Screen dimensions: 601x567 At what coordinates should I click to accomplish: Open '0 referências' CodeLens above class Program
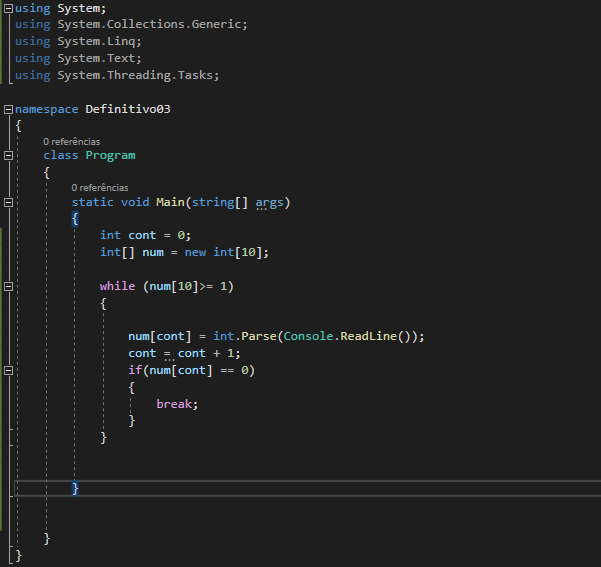tap(71, 142)
